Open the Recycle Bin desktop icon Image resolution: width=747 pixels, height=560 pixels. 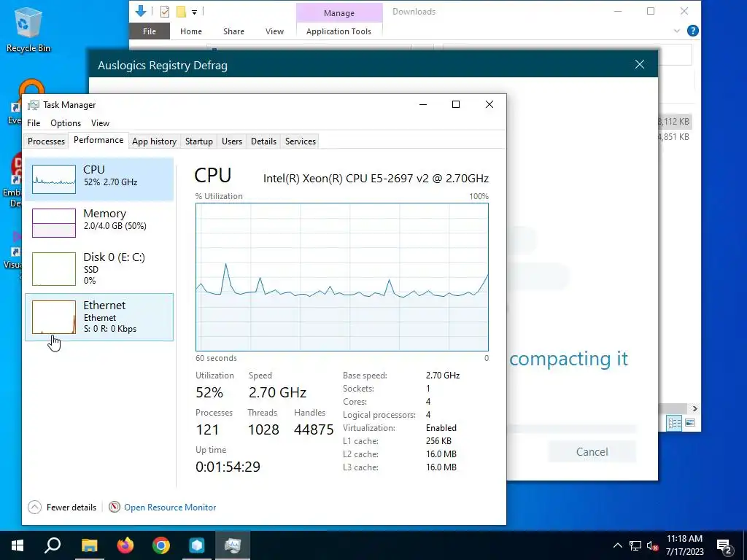[x=28, y=28]
